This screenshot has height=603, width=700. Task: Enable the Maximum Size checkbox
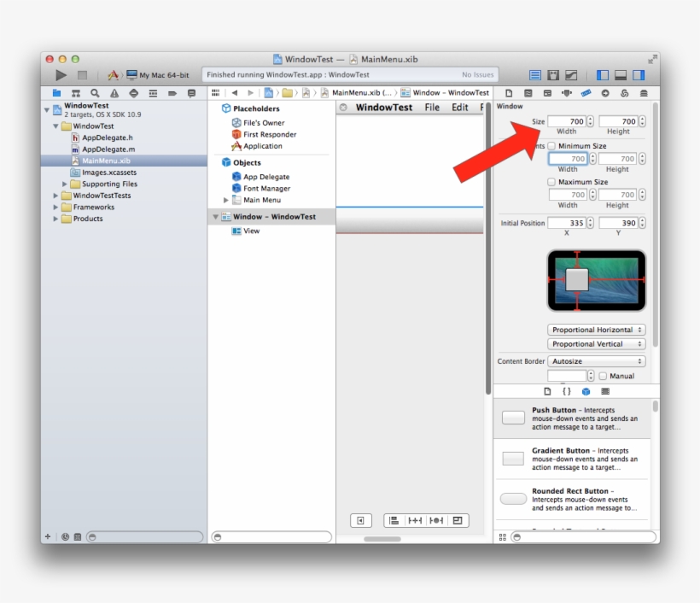[x=551, y=182]
